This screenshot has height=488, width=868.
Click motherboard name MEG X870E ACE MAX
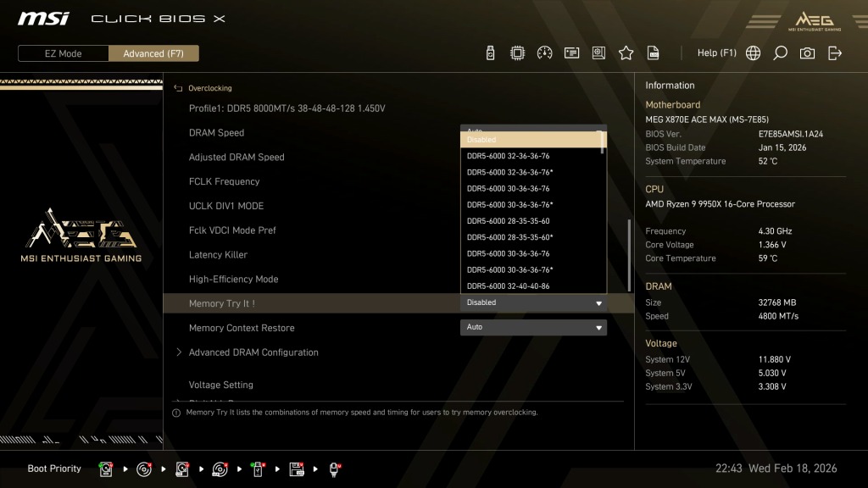(x=707, y=119)
